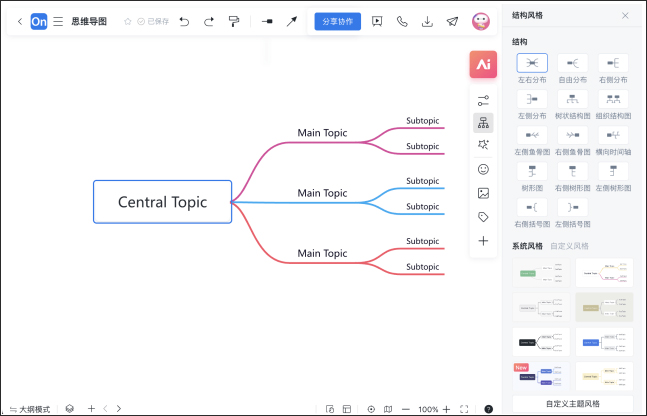Screen dimensions: 647x416
Task: Click the insert image icon
Action: point(483,193)
